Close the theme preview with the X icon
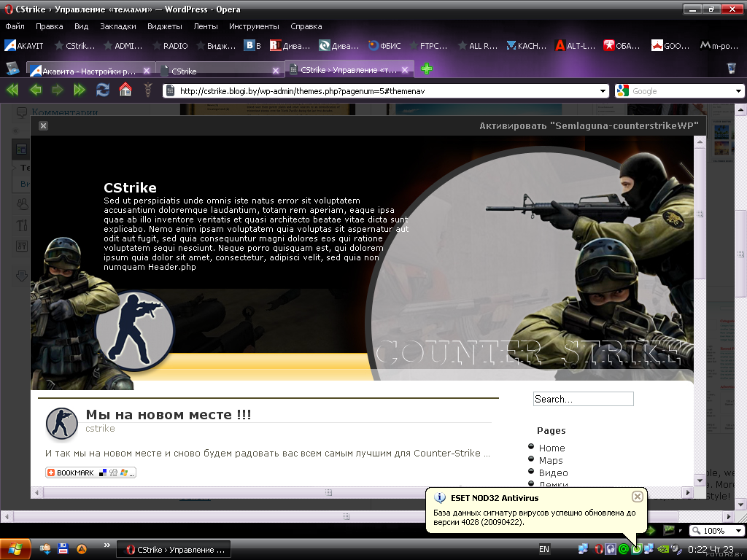The height and width of the screenshot is (560, 747). coord(43,125)
